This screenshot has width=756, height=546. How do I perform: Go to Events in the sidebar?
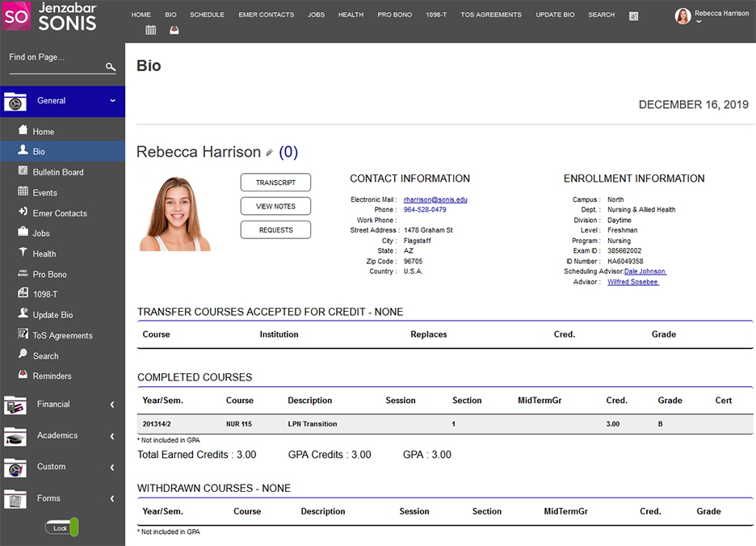click(44, 193)
